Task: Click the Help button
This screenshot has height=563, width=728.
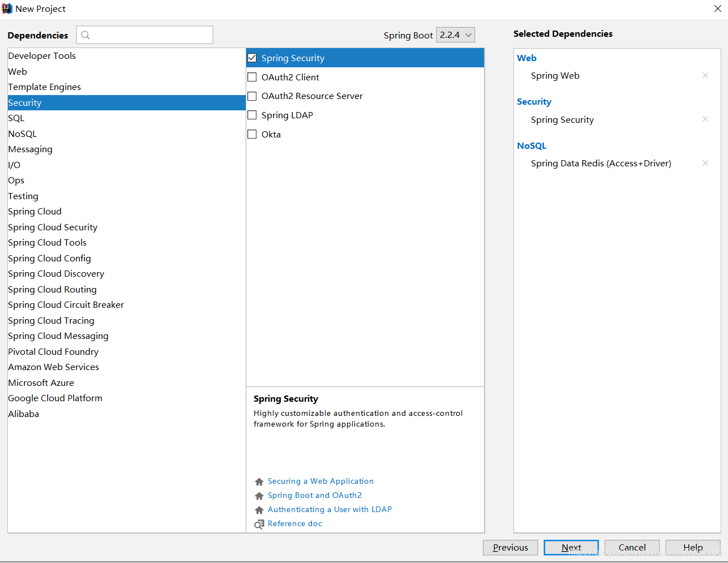Action: tap(693, 547)
